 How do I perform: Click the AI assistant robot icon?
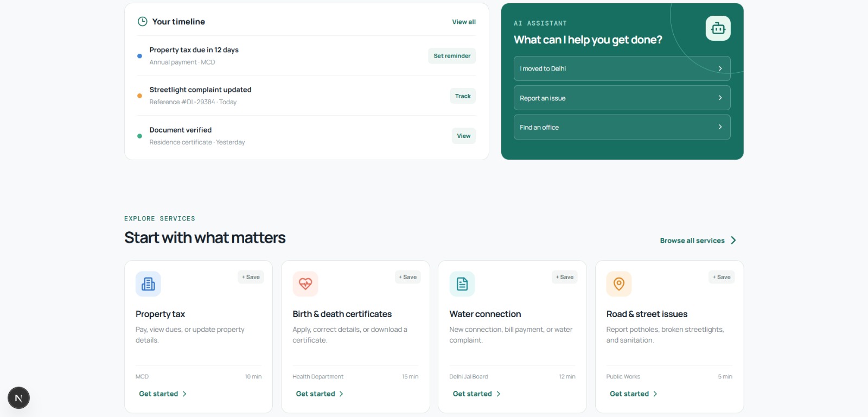coord(718,28)
